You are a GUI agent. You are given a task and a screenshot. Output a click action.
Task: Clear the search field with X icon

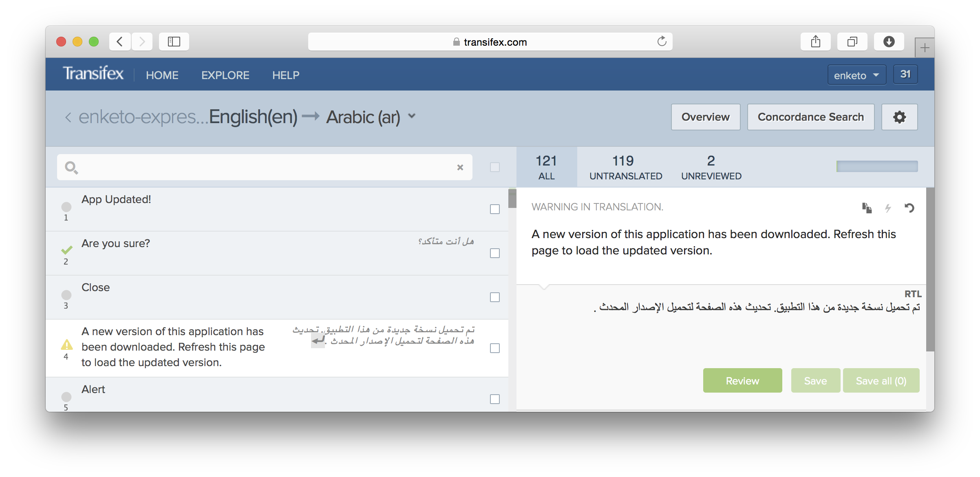coord(460,167)
